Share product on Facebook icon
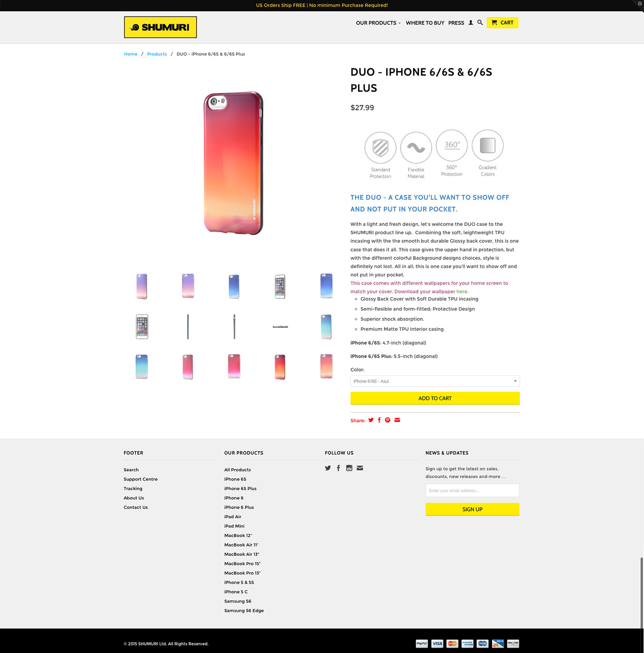This screenshot has width=644, height=653. click(x=379, y=420)
